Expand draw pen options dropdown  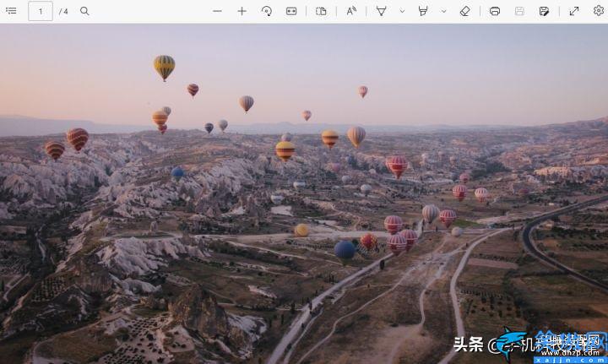(x=402, y=11)
